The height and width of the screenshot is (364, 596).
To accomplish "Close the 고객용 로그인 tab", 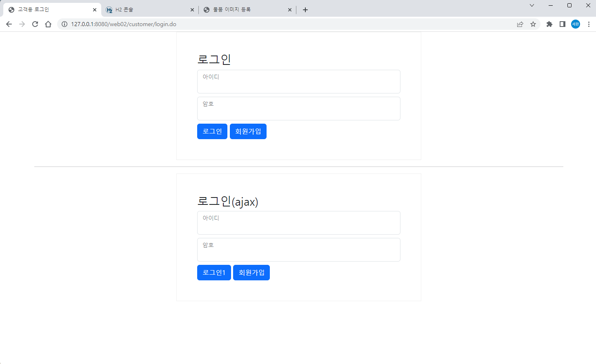I will 95,10.
